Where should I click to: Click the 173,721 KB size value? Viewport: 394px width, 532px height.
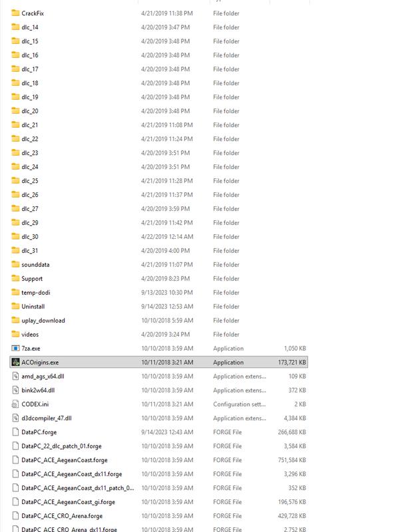click(x=292, y=362)
